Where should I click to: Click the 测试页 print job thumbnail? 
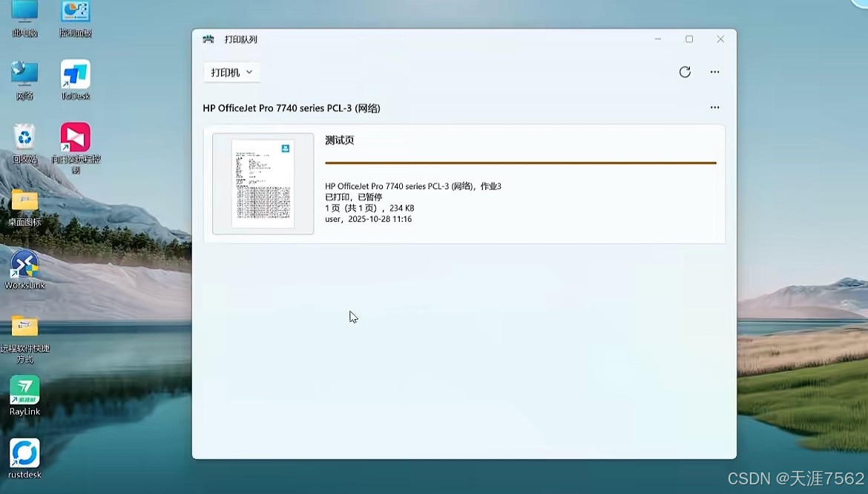[x=263, y=184]
